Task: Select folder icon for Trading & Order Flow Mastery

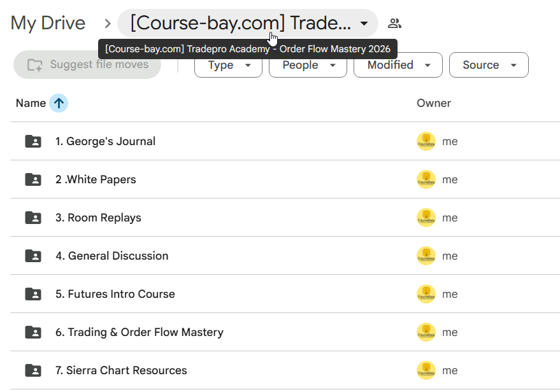Action: [x=33, y=332]
